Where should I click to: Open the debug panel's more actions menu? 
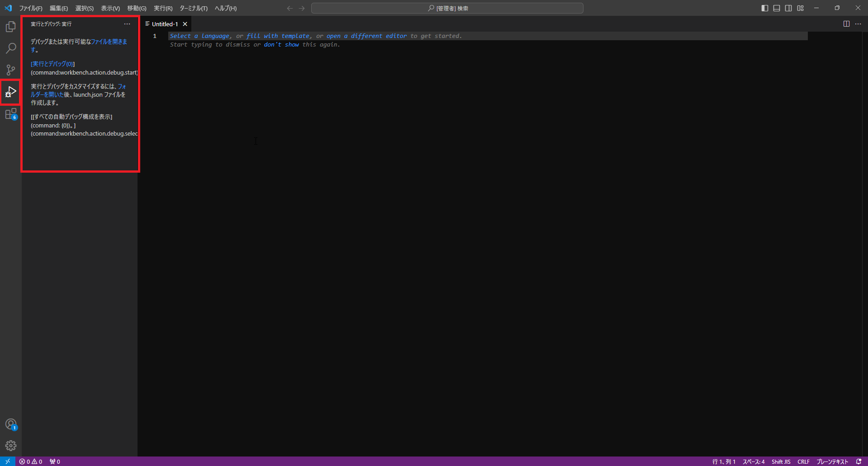tap(127, 24)
